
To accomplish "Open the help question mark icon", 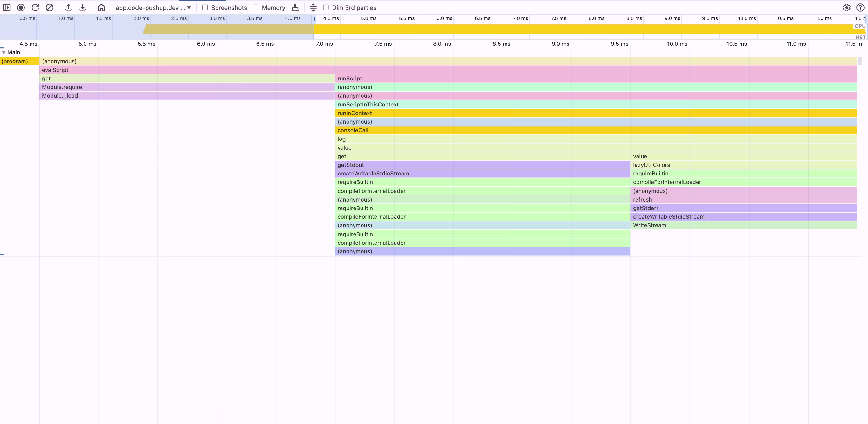I will (860, 7).
